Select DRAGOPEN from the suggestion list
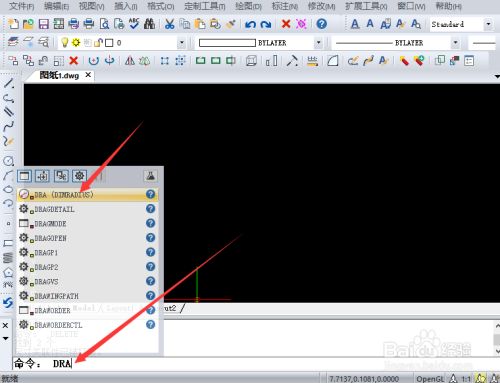This screenshot has height=383, width=500. [87, 238]
